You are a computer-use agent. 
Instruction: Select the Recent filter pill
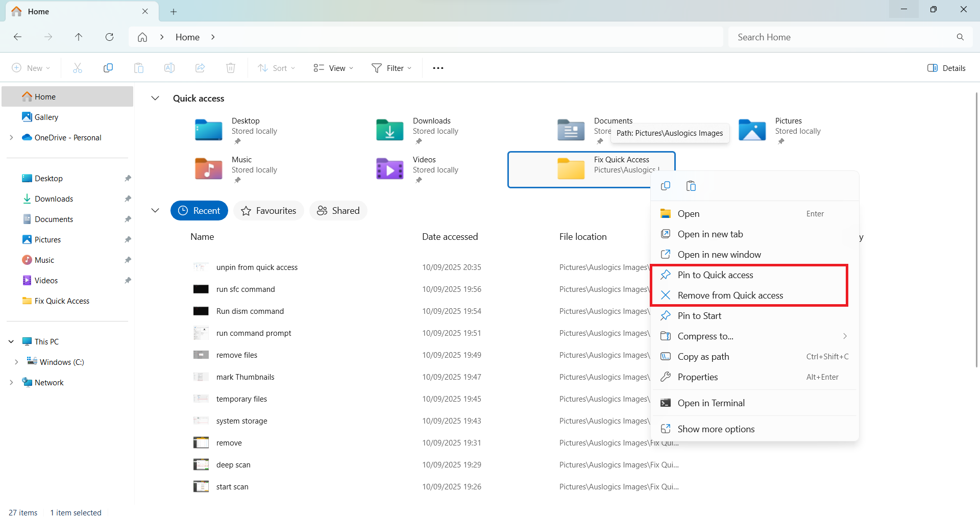[x=199, y=210]
